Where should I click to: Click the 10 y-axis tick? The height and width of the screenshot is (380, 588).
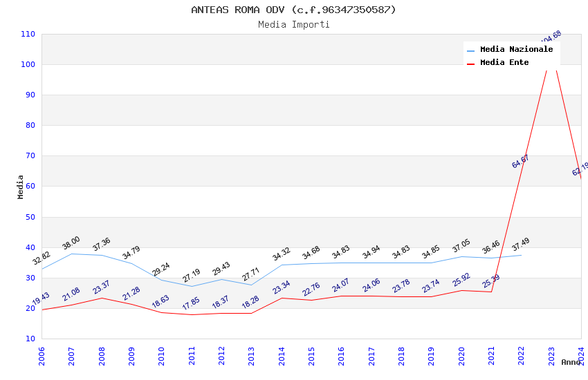click(30, 339)
